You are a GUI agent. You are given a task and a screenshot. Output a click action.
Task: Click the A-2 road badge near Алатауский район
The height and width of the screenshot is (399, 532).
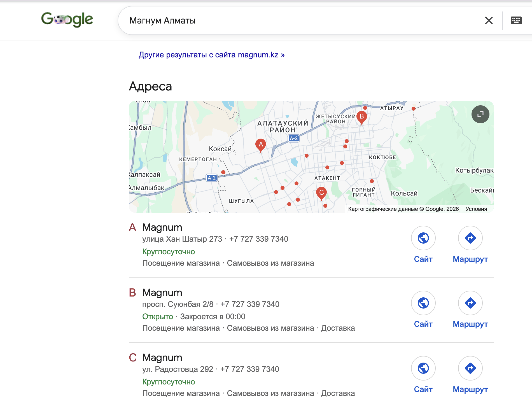tap(293, 138)
